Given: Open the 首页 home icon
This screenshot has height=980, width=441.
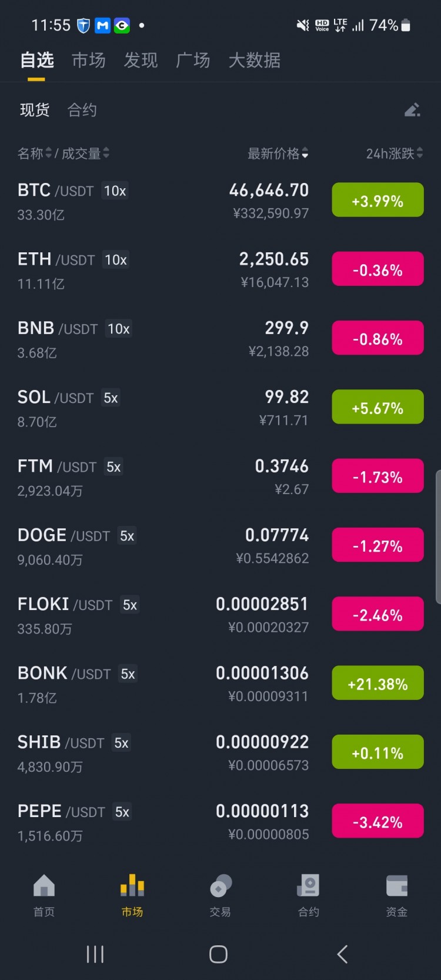Looking at the screenshot, I should [44, 886].
